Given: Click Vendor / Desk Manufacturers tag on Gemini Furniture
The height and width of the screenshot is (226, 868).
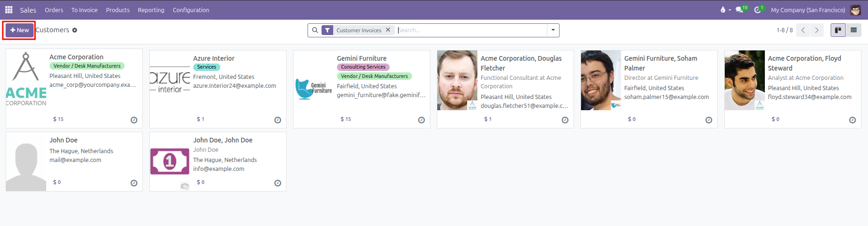Looking at the screenshot, I should point(374,76).
